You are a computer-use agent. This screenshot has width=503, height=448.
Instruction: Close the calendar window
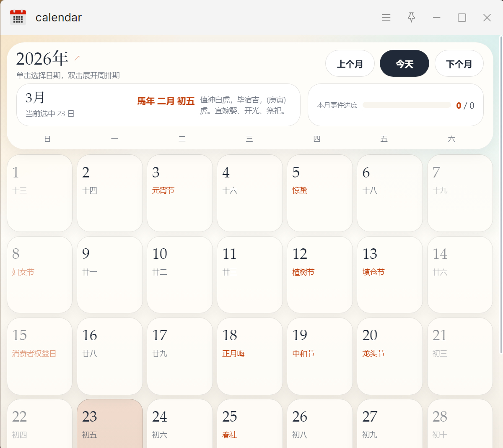[487, 18]
